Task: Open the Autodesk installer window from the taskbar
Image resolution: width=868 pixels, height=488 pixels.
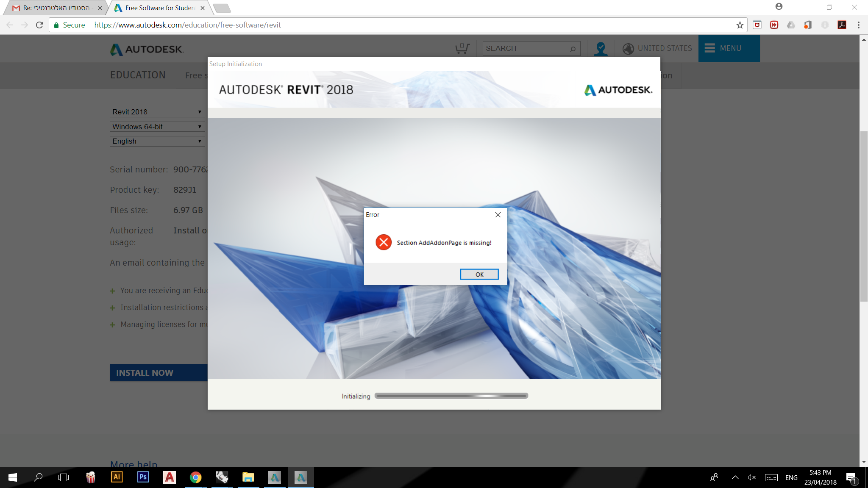Action: (300, 477)
